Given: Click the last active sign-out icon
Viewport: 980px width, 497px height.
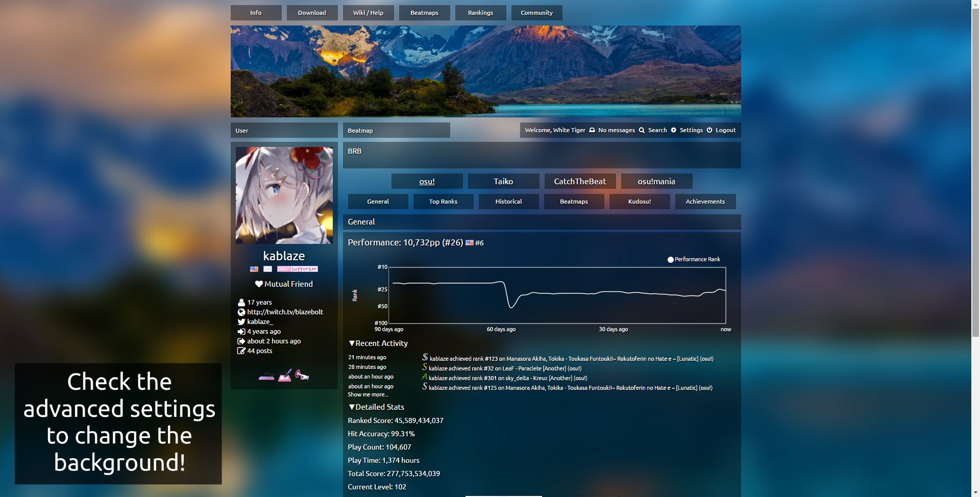Looking at the screenshot, I should (241, 341).
